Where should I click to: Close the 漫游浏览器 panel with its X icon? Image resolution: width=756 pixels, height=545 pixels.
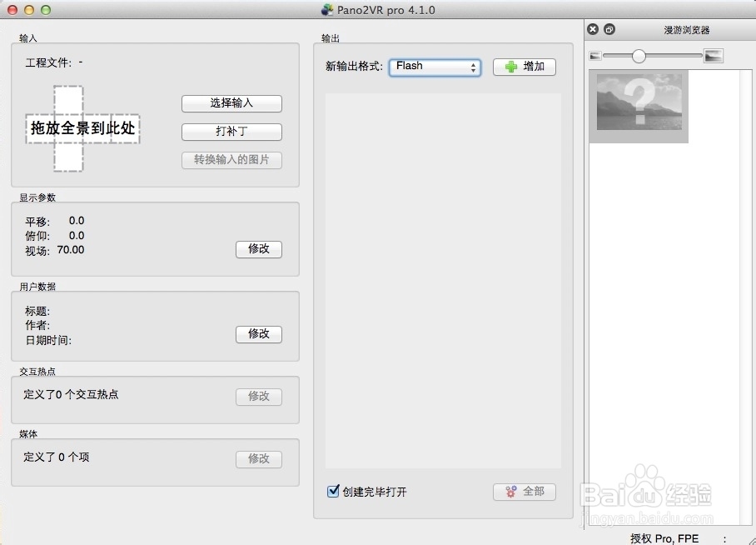pyautogui.click(x=592, y=28)
